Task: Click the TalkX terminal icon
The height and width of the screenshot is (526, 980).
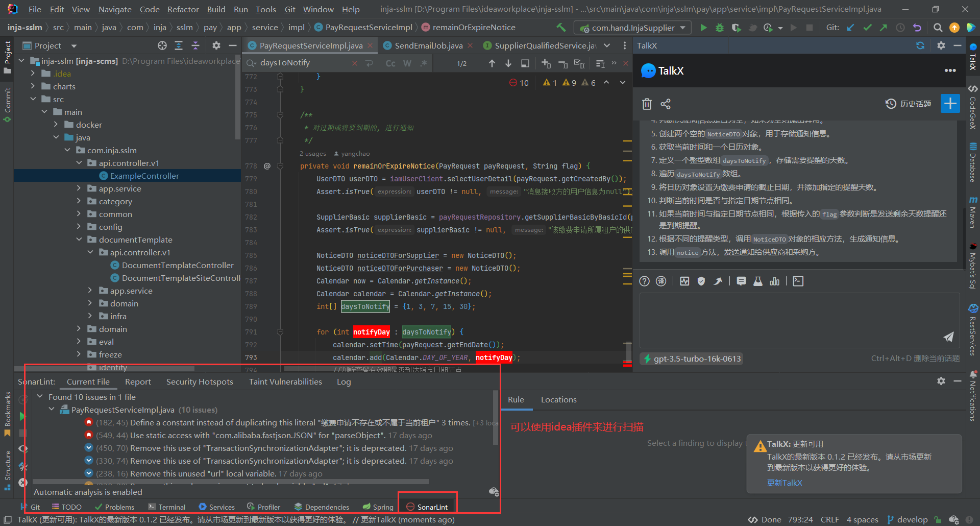Action: (x=798, y=281)
